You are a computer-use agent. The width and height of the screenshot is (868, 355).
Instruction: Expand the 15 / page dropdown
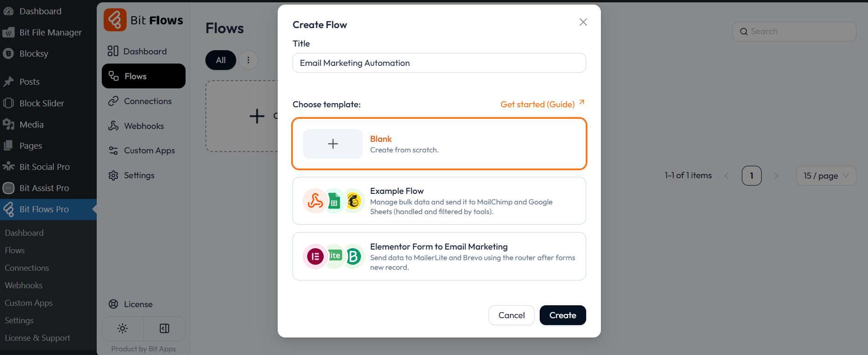pos(826,176)
